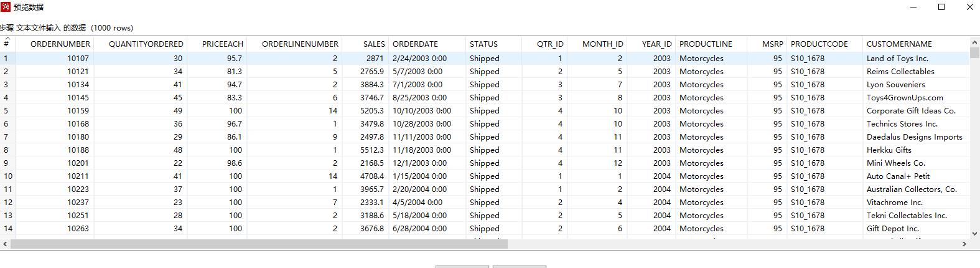Click the vertical scrollbar thumb

974,52
